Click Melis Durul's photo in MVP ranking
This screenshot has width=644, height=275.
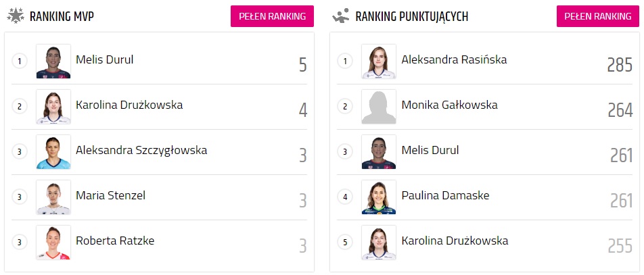click(x=53, y=61)
